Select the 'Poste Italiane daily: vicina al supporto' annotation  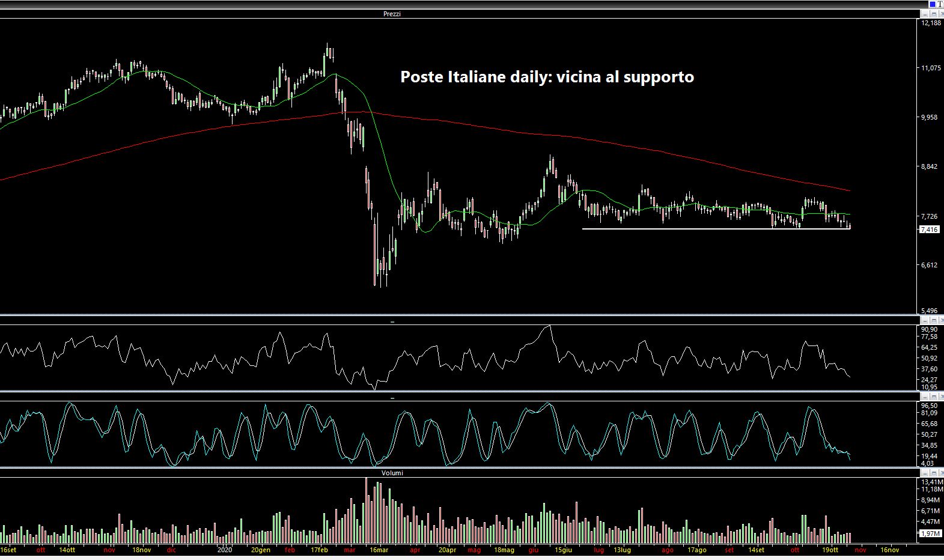tap(547, 78)
